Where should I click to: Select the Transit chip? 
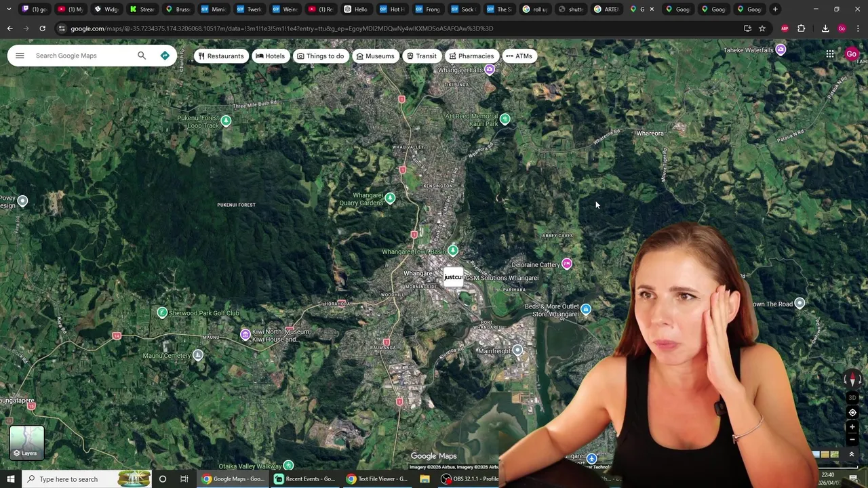click(421, 56)
